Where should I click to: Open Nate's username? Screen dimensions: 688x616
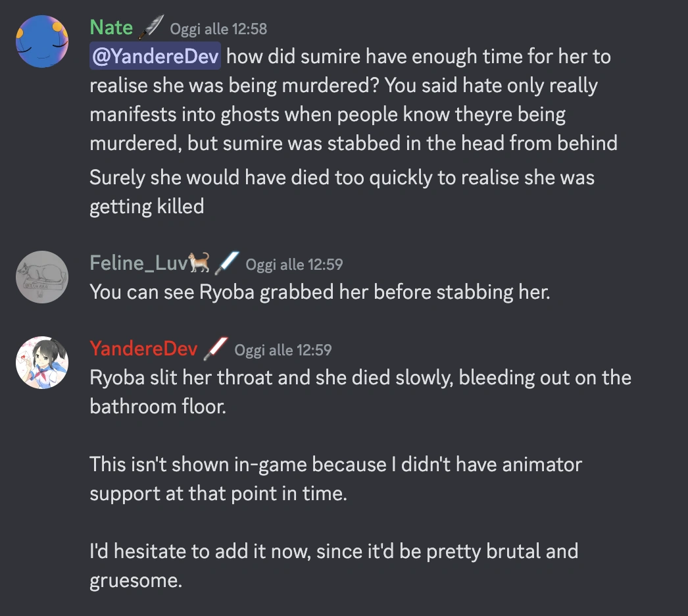coord(111,28)
